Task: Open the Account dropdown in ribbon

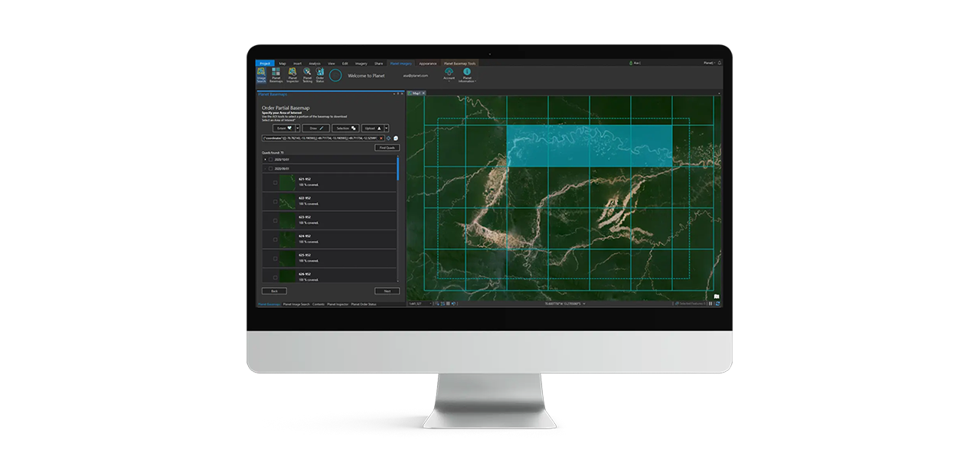Action: point(449,75)
